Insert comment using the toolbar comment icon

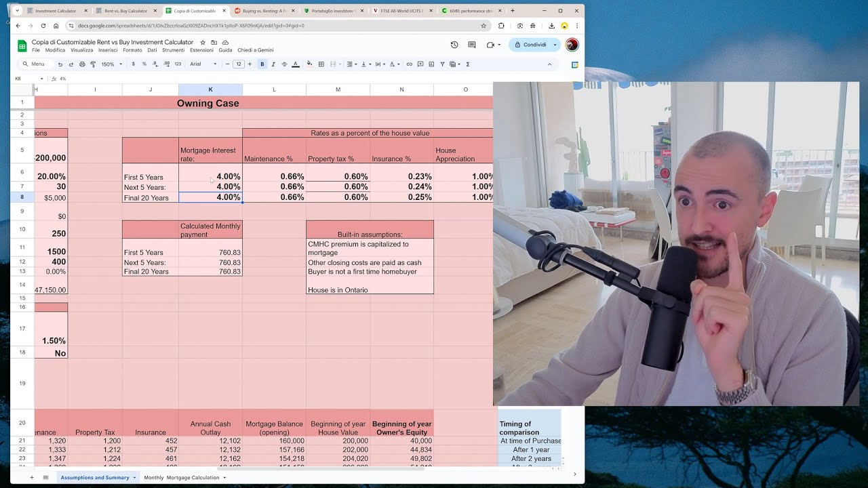(420, 64)
